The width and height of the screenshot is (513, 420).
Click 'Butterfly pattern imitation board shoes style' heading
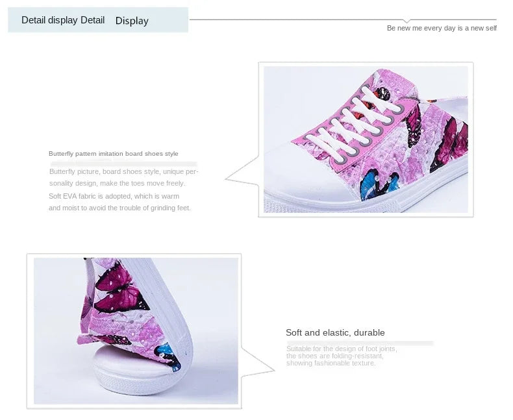[x=114, y=154]
